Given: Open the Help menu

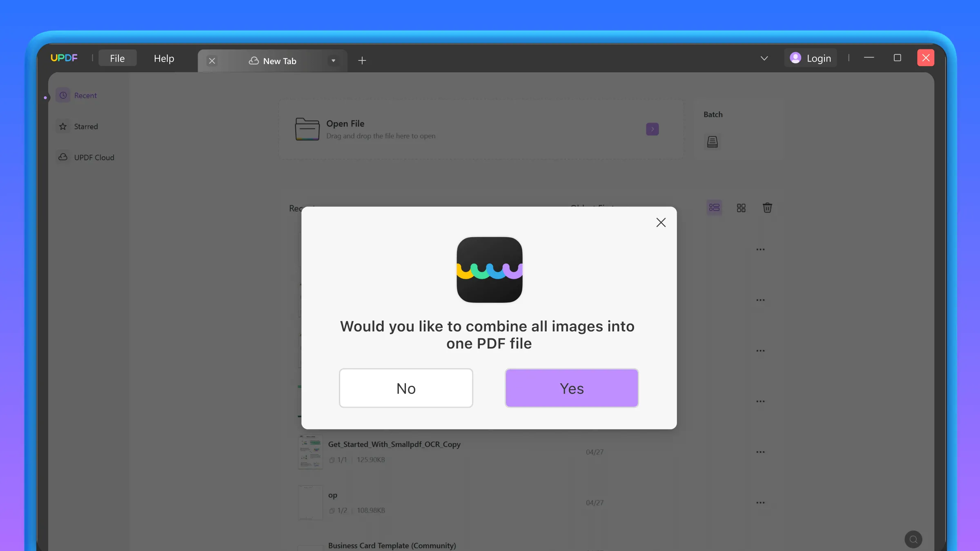Looking at the screenshot, I should tap(164, 58).
